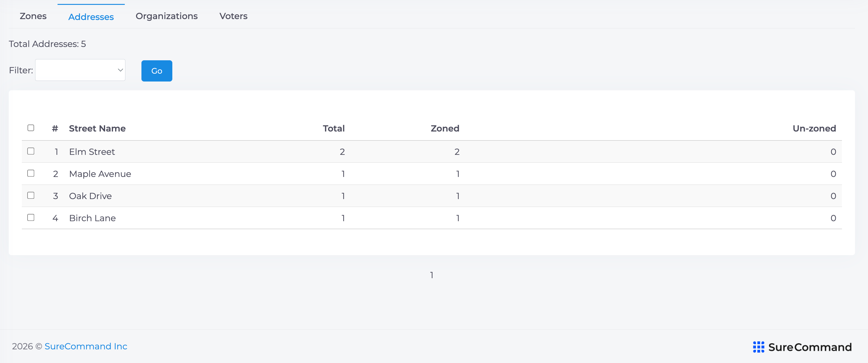Select the Birch Lane row checkbox

coord(31,217)
